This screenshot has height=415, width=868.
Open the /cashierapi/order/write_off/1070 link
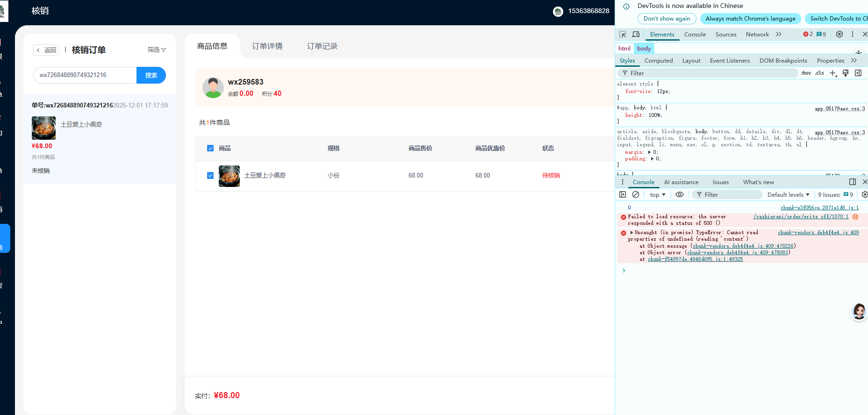[x=801, y=216]
